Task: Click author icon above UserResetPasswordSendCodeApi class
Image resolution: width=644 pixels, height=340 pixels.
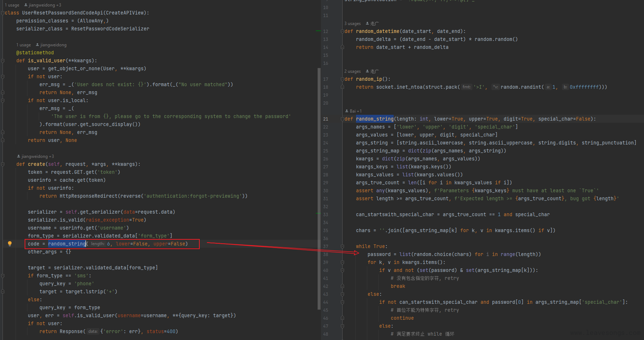Action: 26,5
